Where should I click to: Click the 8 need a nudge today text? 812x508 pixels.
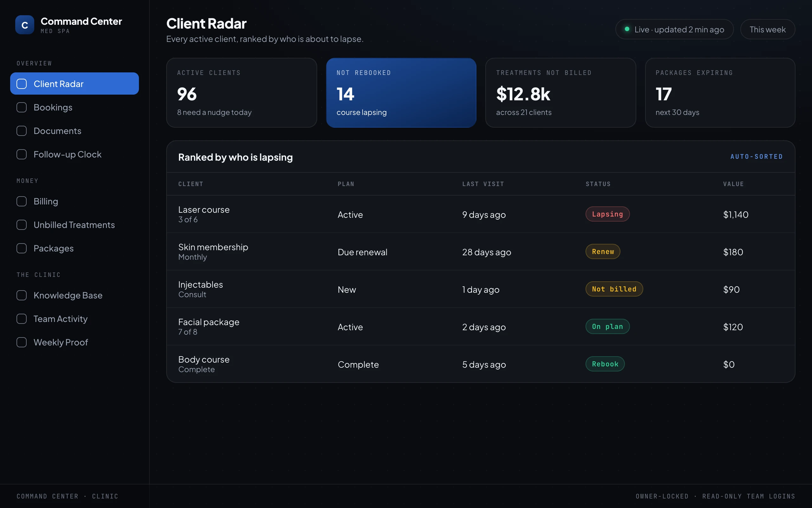coord(214,112)
